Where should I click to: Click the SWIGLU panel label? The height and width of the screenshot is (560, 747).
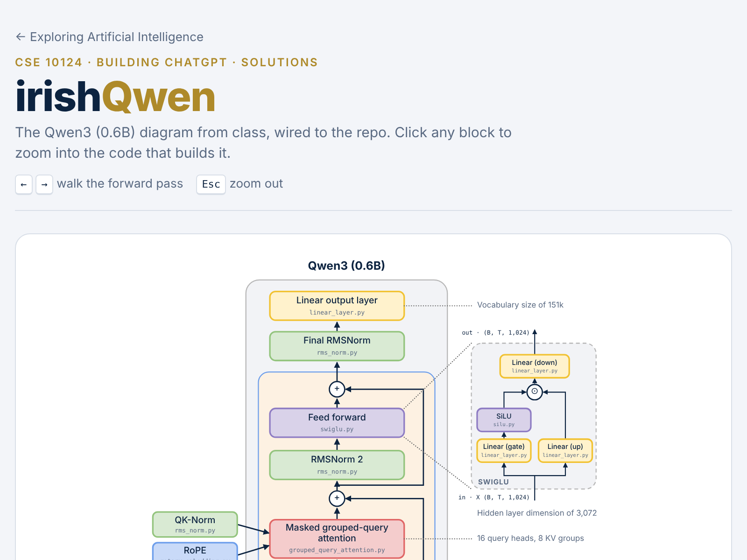click(493, 482)
